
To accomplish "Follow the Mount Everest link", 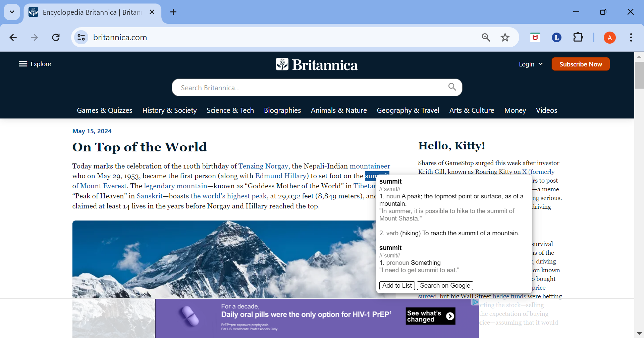I will [x=103, y=186].
